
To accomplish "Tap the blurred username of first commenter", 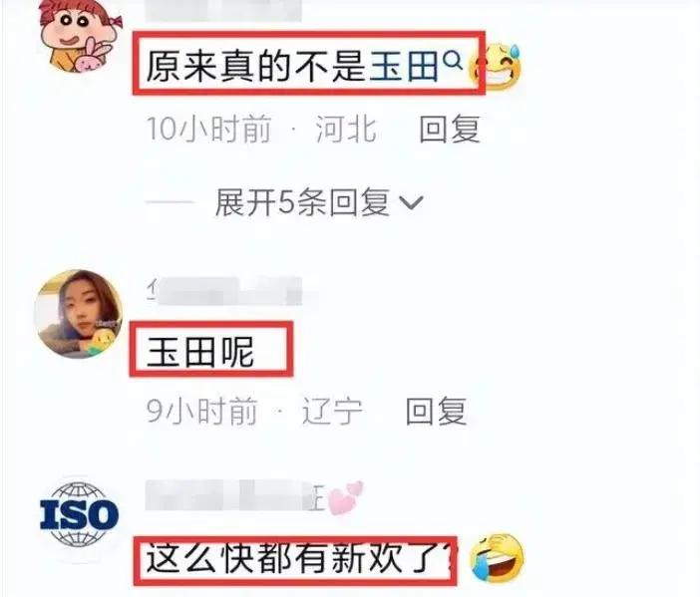I will point(223,10).
